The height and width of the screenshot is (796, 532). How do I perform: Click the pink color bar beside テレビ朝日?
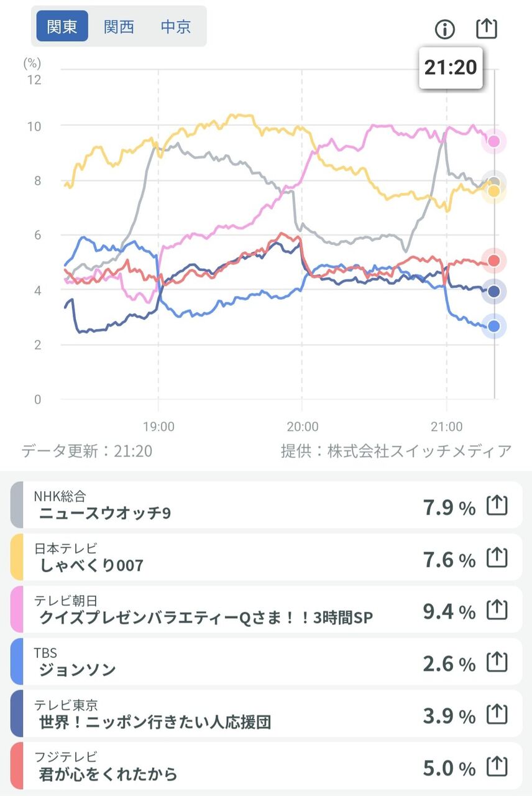pyautogui.click(x=17, y=610)
